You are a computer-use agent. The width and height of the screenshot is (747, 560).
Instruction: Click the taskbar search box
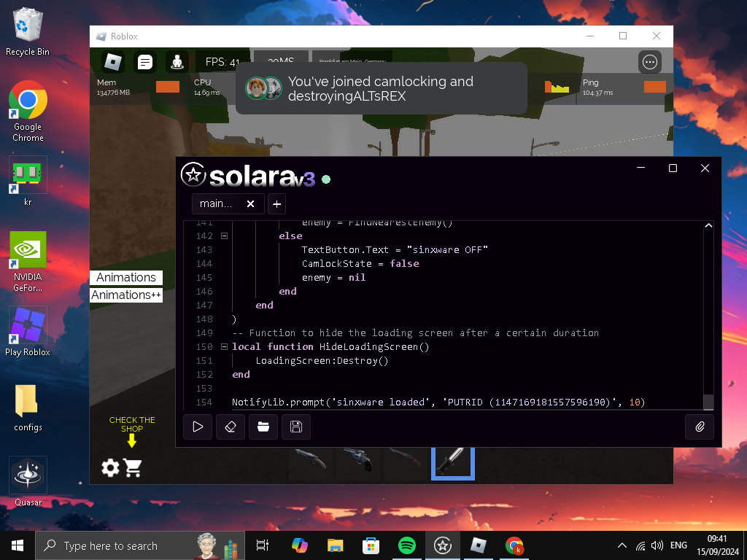click(140, 545)
